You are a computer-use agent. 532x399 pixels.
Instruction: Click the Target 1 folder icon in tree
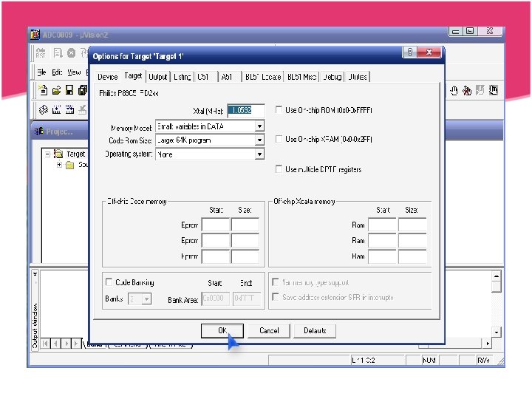tap(58, 154)
